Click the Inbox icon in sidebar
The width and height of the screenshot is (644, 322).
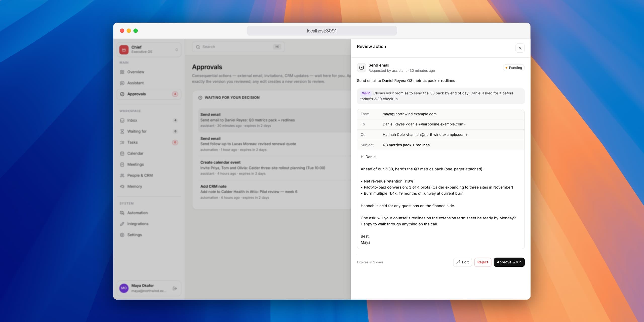122,120
